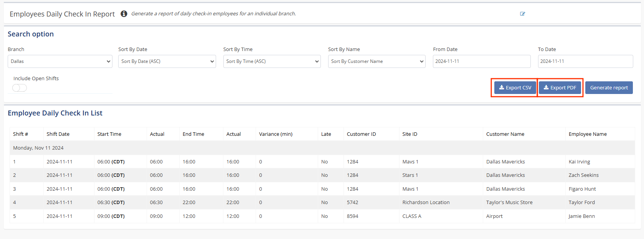Click the Employee Name column header

pyautogui.click(x=587, y=134)
